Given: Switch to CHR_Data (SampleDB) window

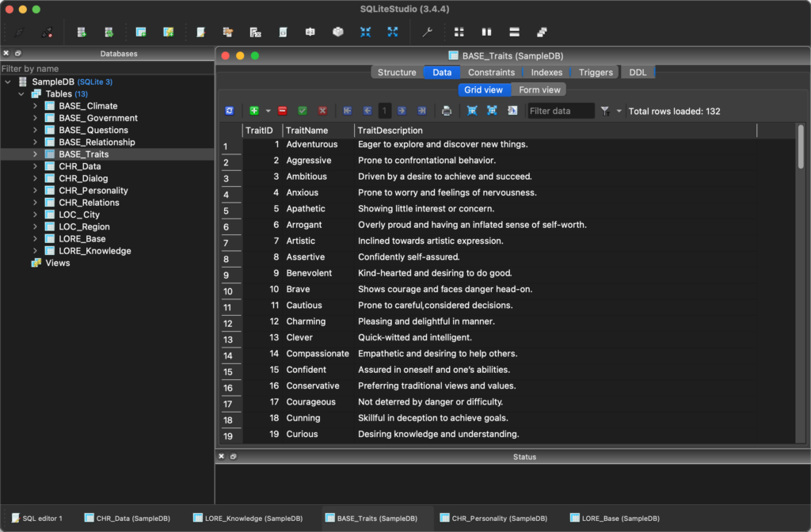Looking at the screenshot, I should pos(128,518).
